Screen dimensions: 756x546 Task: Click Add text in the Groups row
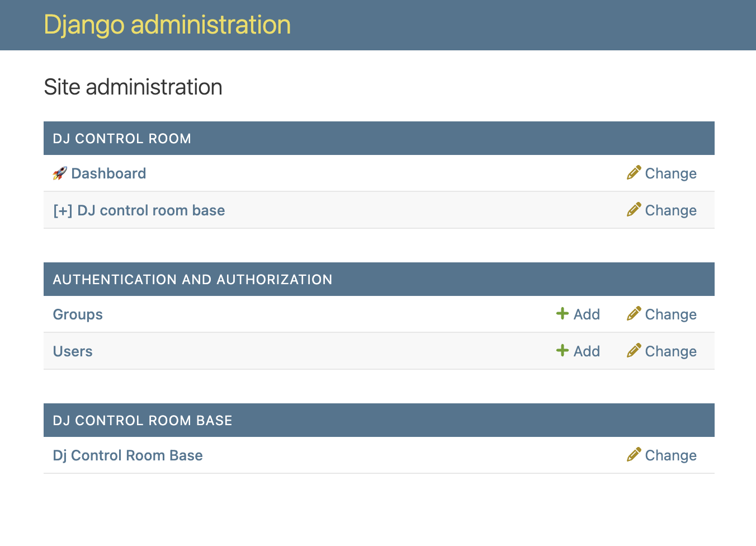click(587, 314)
